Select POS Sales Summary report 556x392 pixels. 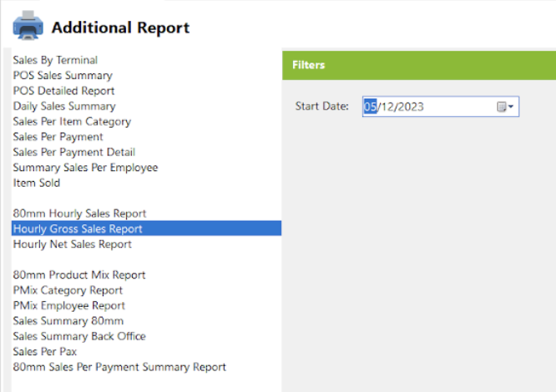tap(63, 75)
